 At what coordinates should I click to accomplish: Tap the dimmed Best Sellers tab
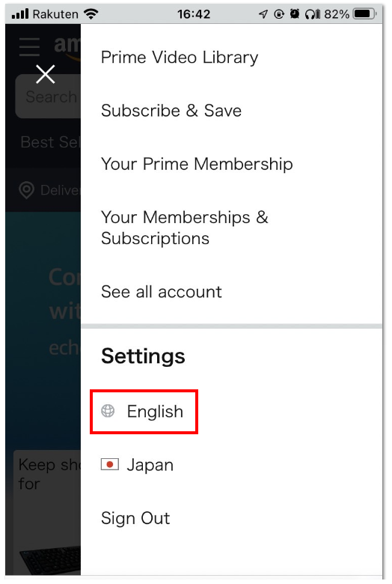pyautogui.click(x=50, y=142)
